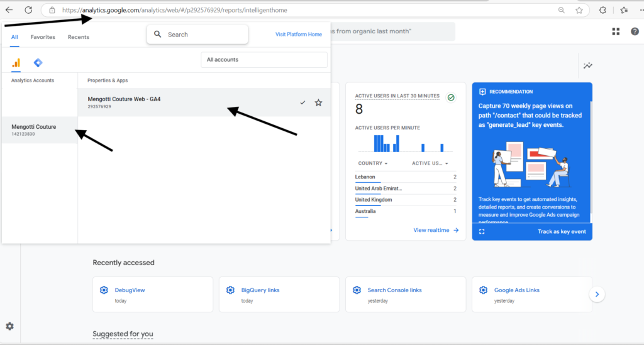Screen dimensions: 644x345
Task: Reload the page with the refresh icon
Action: click(x=28, y=10)
